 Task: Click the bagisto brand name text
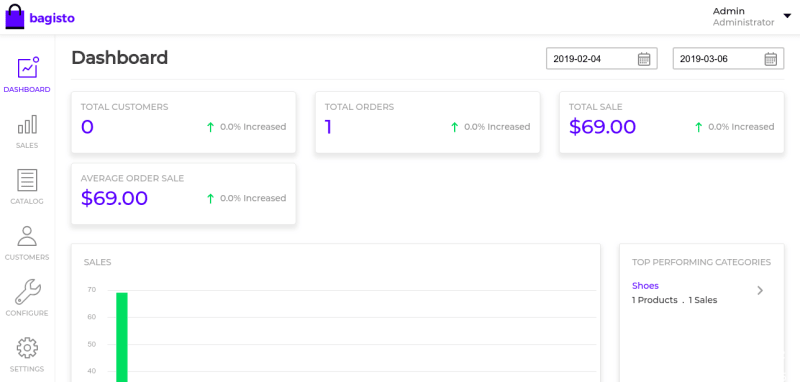click(52, 18)
